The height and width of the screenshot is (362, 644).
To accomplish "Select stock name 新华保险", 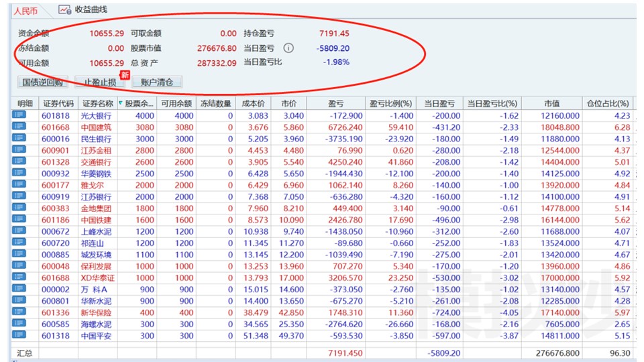I will pos(96,312).
